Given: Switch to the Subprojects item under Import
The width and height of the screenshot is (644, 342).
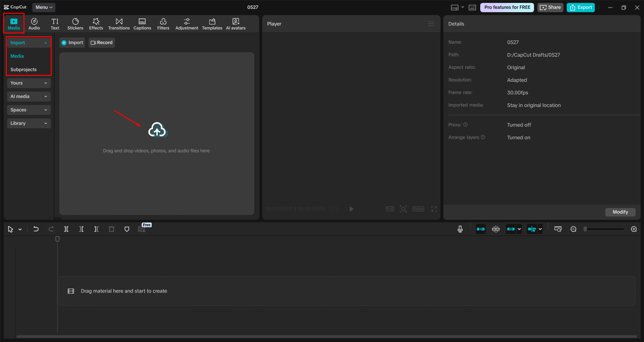Looking at the screenshot, I should coord(23,69).
